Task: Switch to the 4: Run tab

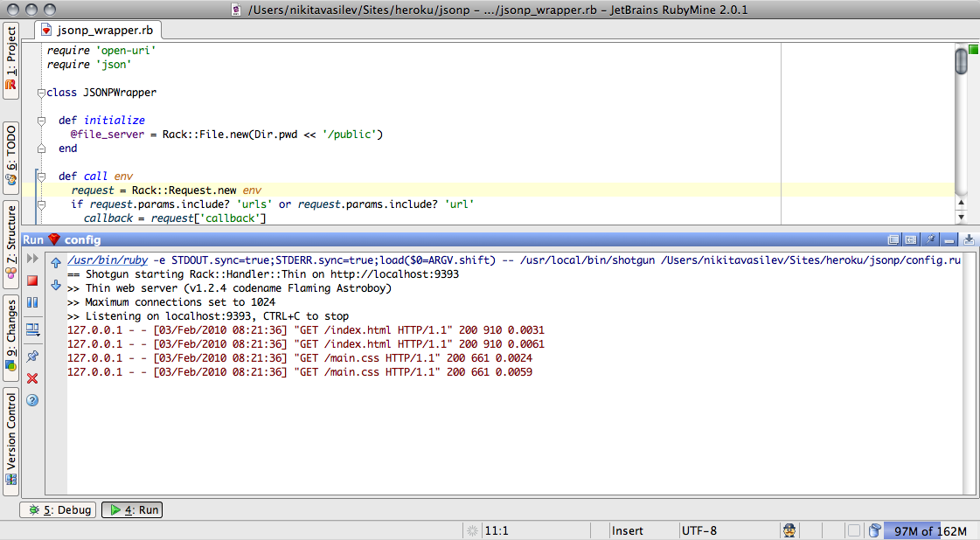Action: pos(132,510)
